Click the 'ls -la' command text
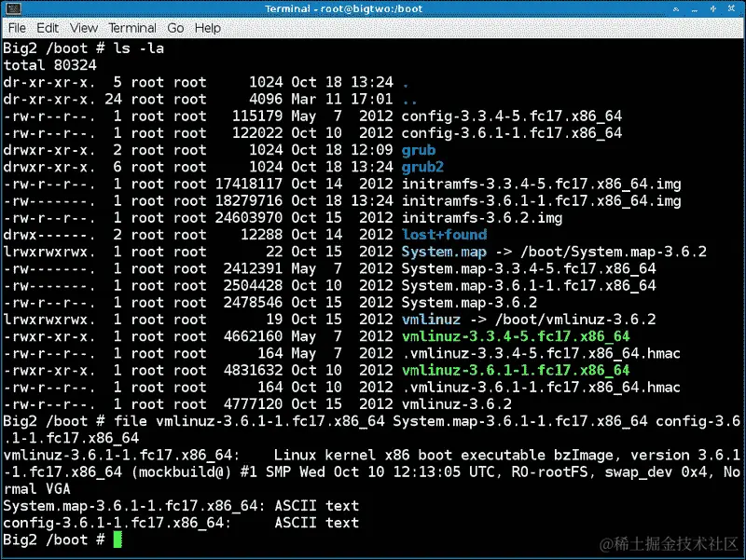The width and height of the screenshot is (746, 560). coord(138,48)
